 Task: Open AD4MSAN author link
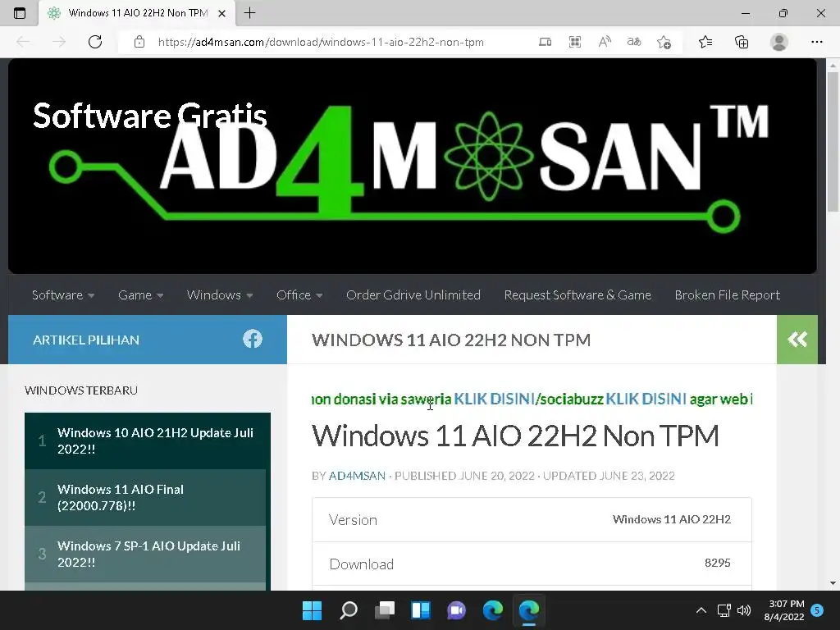point(357,476)
